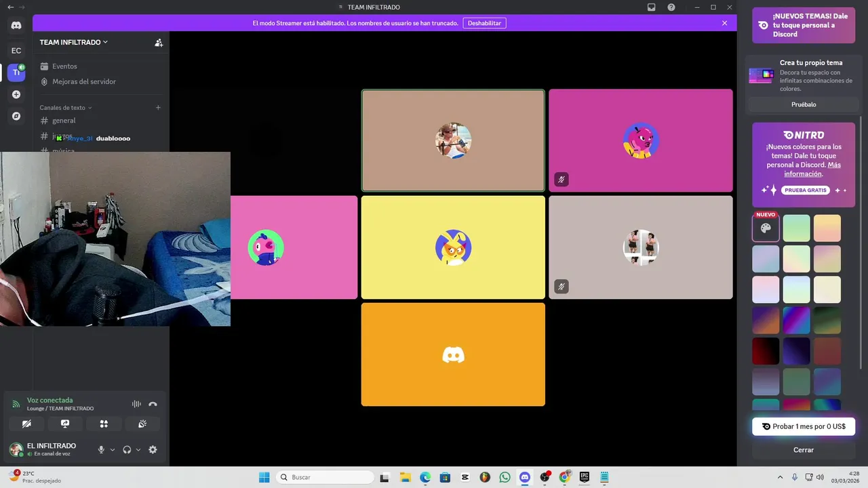Viewport: 868px width, 488px height.
Task: Open the Discord inbox icon in title bar
Action: [x=652, y=7]
